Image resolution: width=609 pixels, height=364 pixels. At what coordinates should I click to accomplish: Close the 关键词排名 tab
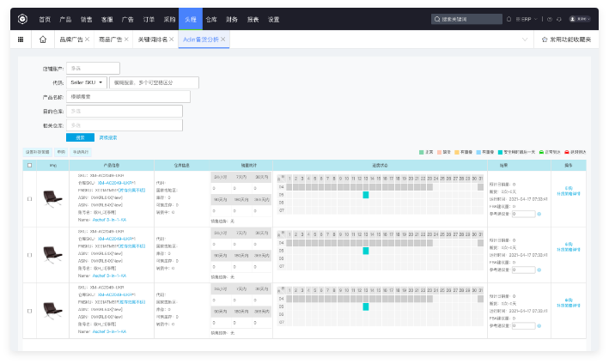pos(171,39)
